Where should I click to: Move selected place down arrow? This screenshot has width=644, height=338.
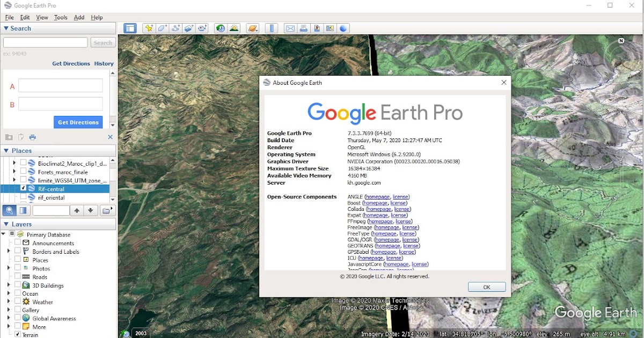coord(91,210)
